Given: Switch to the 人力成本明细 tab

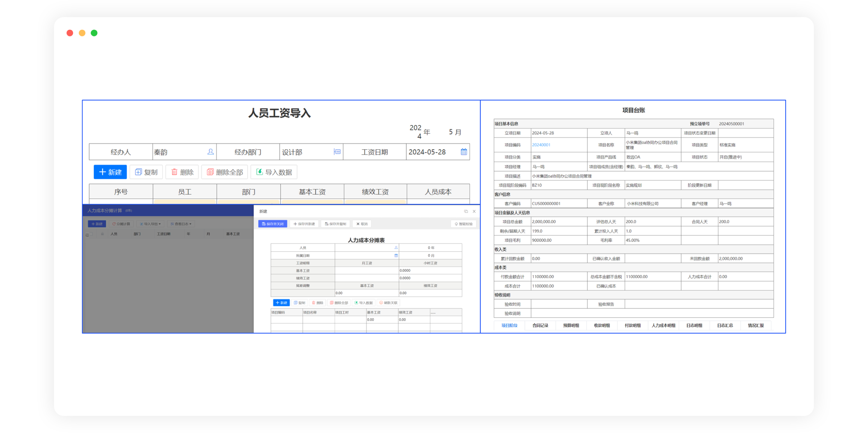Looking at the screenshot, I should click(664, 325).
